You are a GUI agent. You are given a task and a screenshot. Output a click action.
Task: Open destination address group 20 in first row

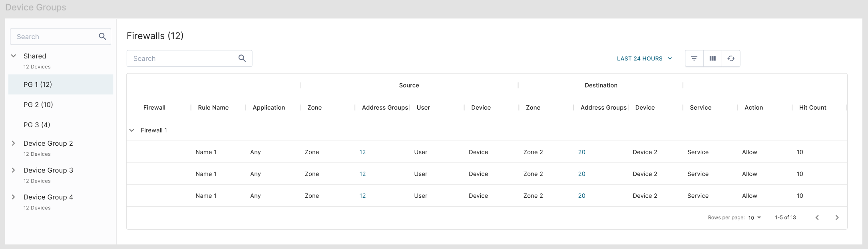[x=582, y=152]
